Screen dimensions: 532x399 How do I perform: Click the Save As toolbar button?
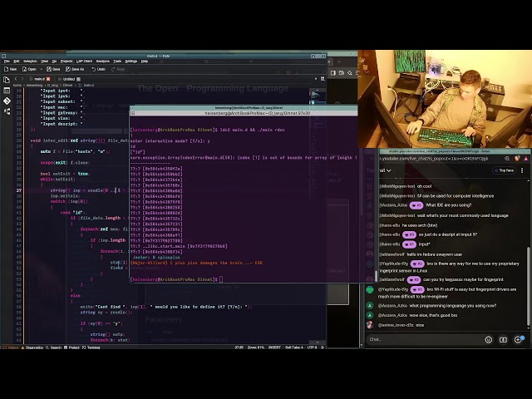(75, 69)
